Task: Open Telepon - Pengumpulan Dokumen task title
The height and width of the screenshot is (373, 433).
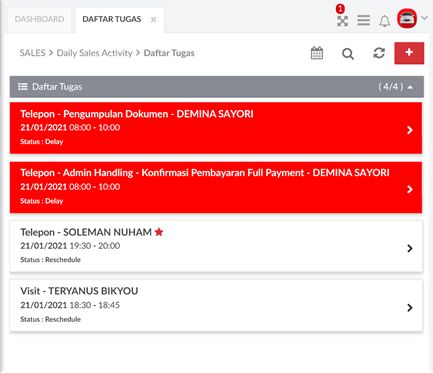Action: (x=137, y=114)
